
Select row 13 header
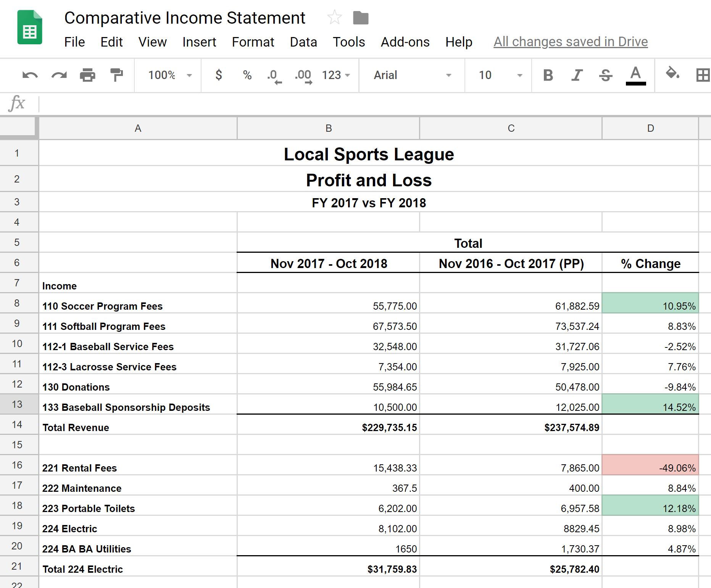(x=19, y=404)
